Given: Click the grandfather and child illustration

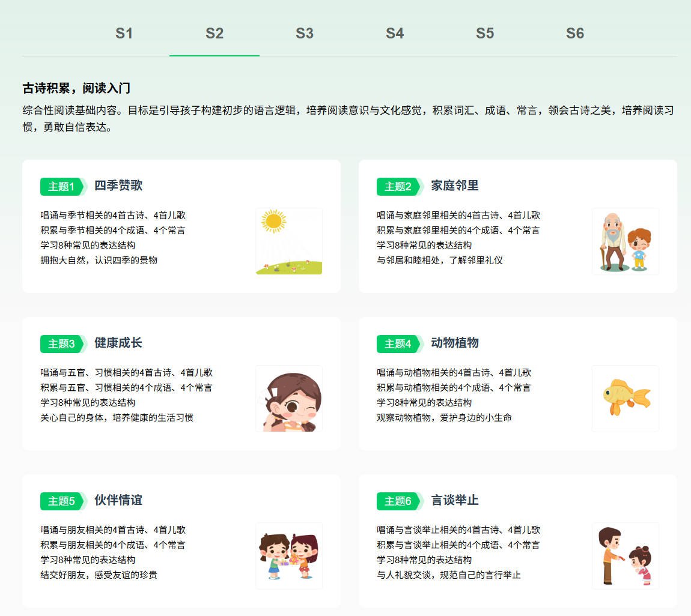Looking at the screenshot, I should 626,241.
